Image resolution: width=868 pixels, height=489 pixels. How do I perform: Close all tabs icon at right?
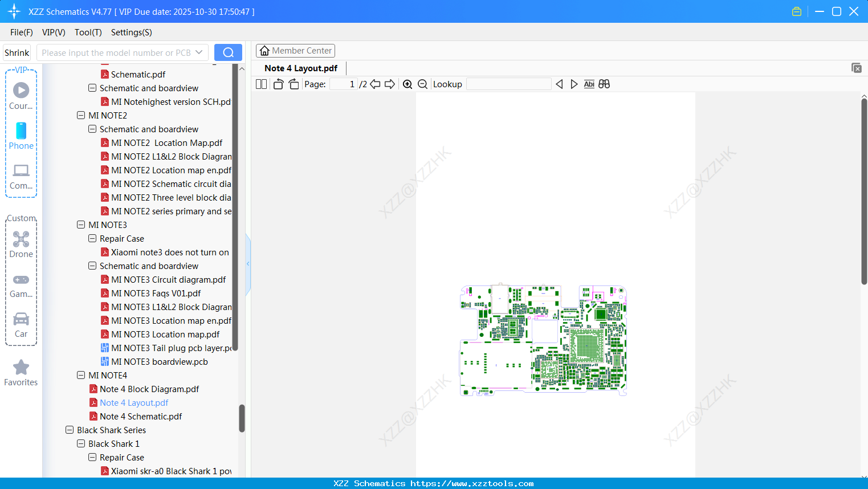[857, 68]
